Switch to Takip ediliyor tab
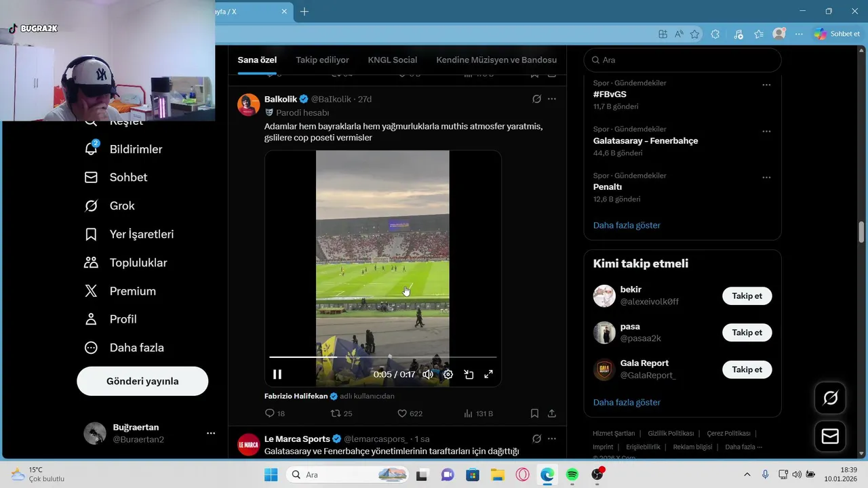This screenshot has width=868, height=488. pos(322,60)
